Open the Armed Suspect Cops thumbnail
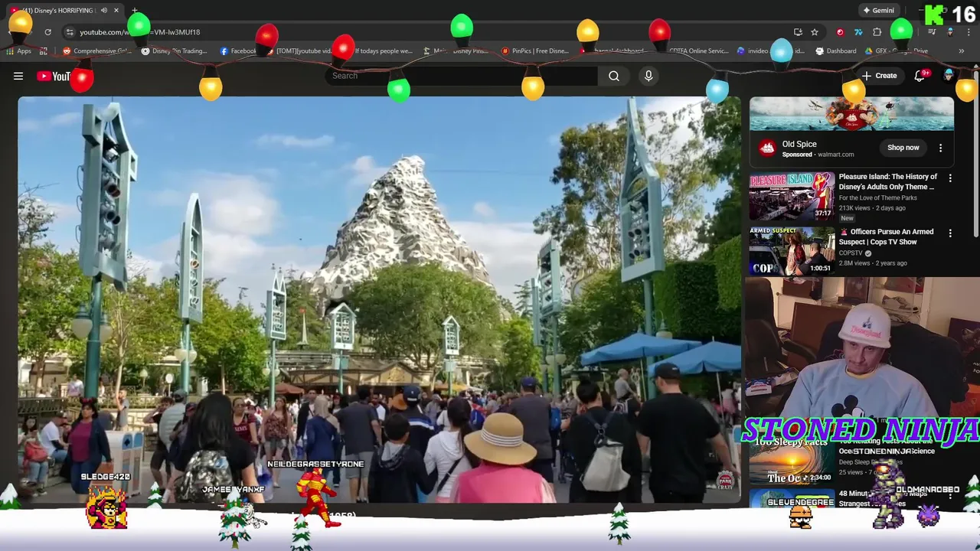Screen dimensions: 980x551 pyautogui.click(x=792, y=250)
